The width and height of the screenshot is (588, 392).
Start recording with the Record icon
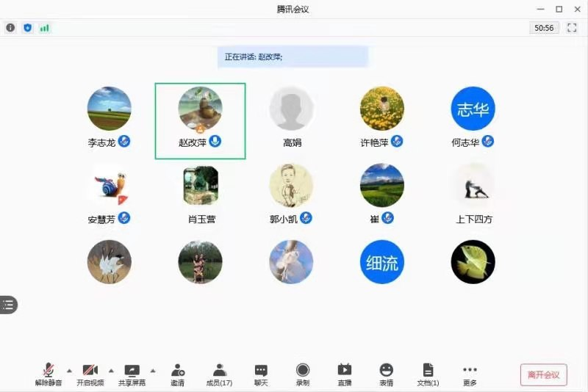point(303,374)
